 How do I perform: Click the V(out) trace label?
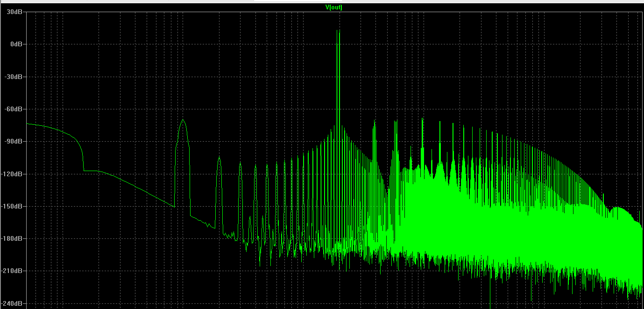(334, 7)
